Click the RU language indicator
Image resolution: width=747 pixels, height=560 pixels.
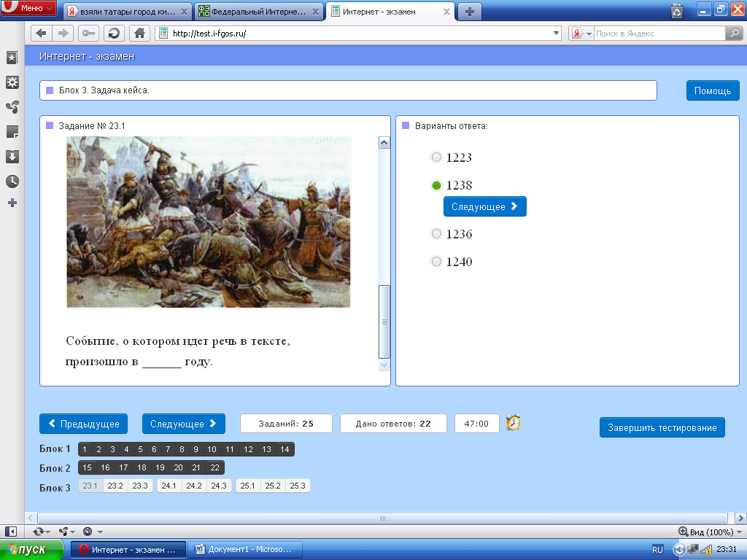[x=657, y=550]
